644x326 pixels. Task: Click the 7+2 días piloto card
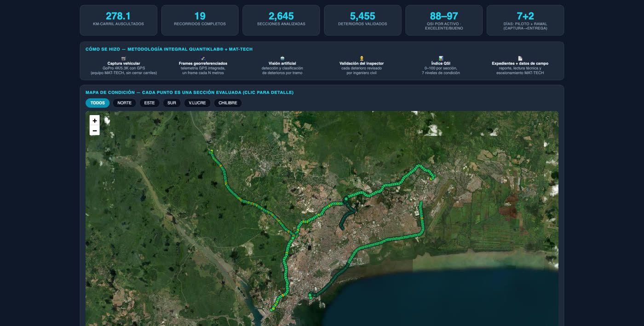click(x=525, y=20)
